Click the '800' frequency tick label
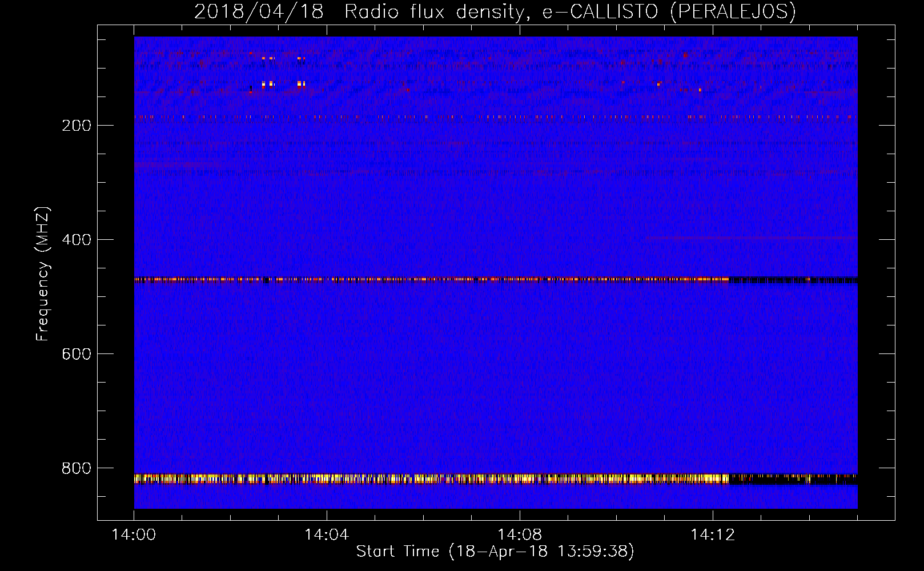Screen dimensions: 924x571 [x=77, y=468]
